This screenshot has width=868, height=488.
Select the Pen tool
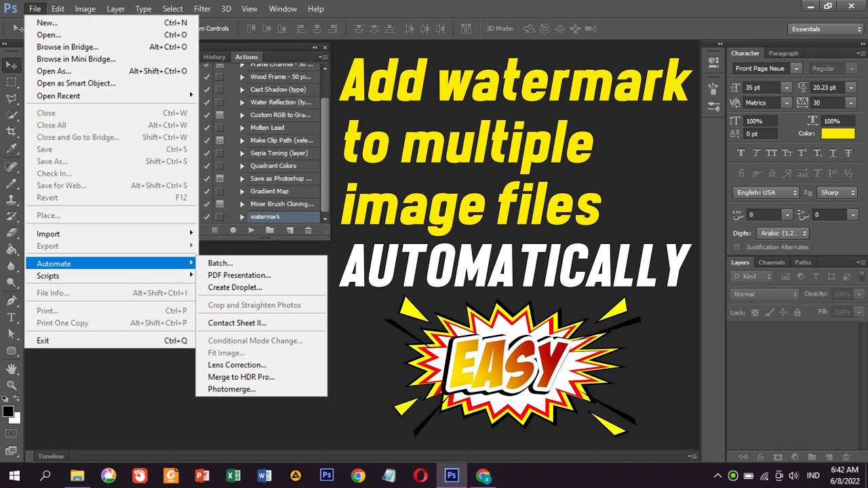point(12,300)
